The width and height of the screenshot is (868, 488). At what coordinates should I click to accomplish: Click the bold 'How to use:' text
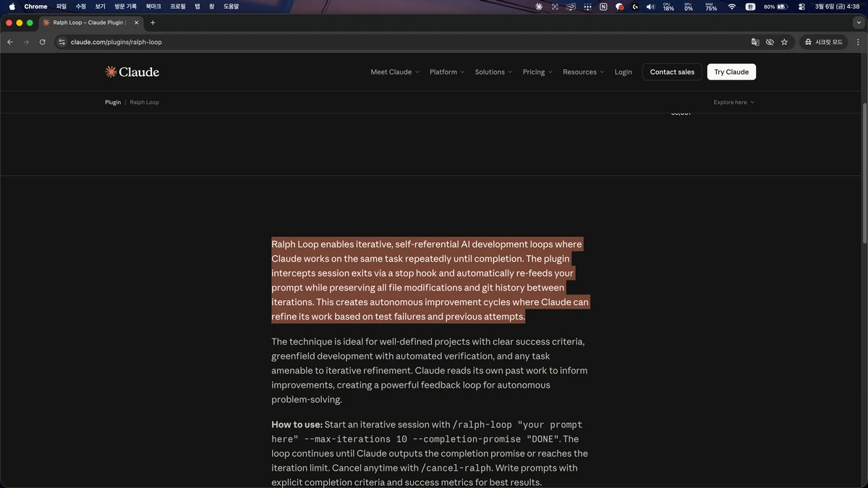click(297, 424)
